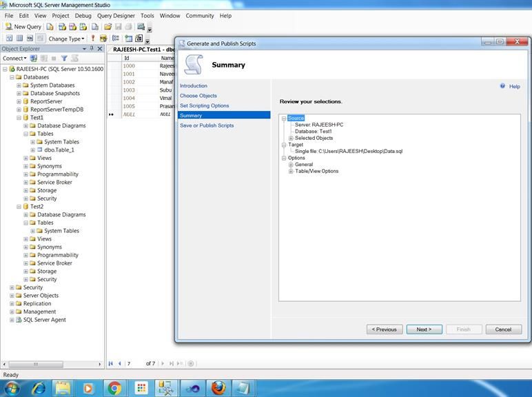The height and width of the screenshot is (397, 532).
Task: Go to Save or Publish Scripts step
Action: click(207, 125)
